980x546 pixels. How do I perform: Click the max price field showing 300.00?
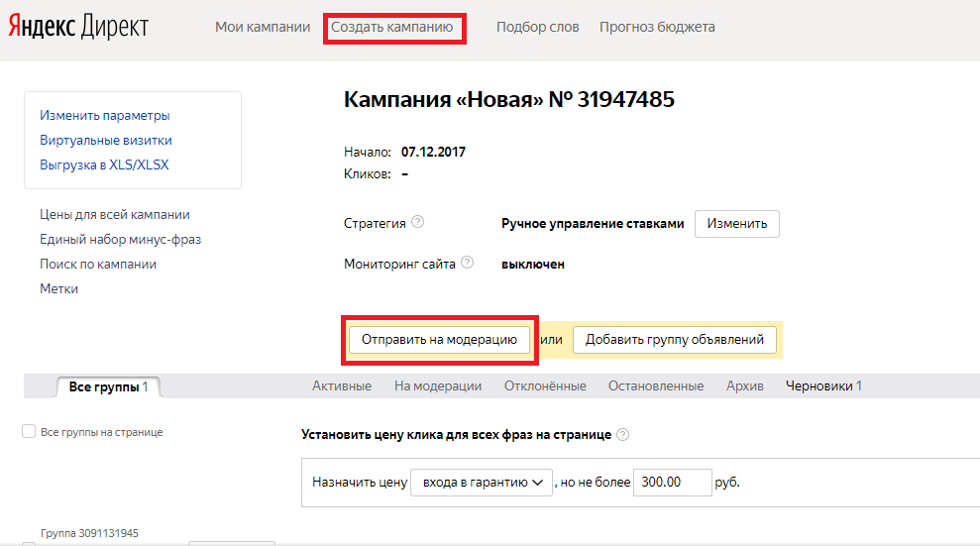click(x=671, y=483)
